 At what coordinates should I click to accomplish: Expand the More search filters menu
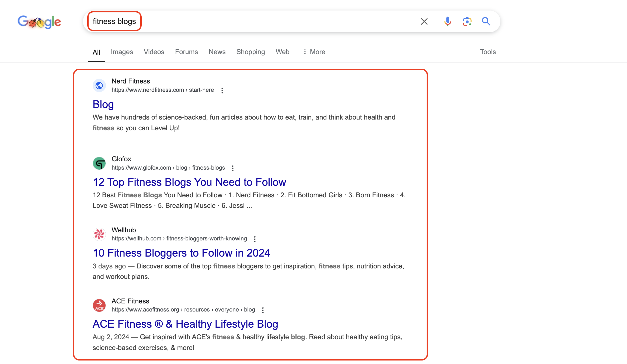coord(314,52)
